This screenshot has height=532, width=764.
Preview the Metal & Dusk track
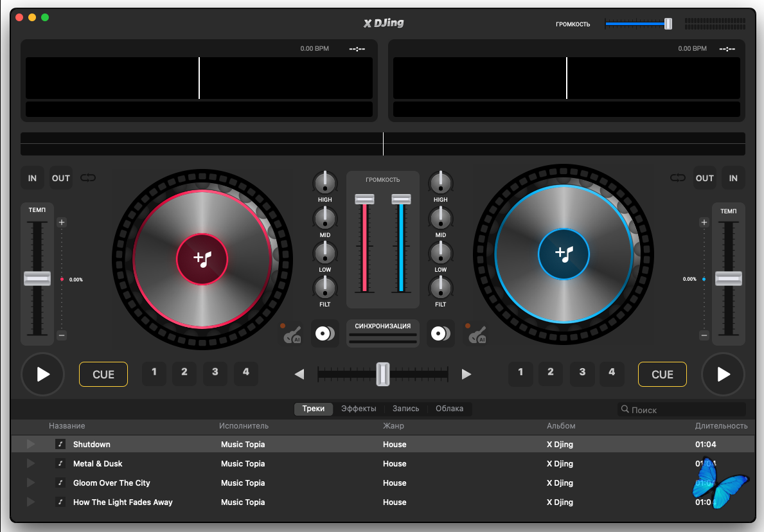tap(31, 463)
